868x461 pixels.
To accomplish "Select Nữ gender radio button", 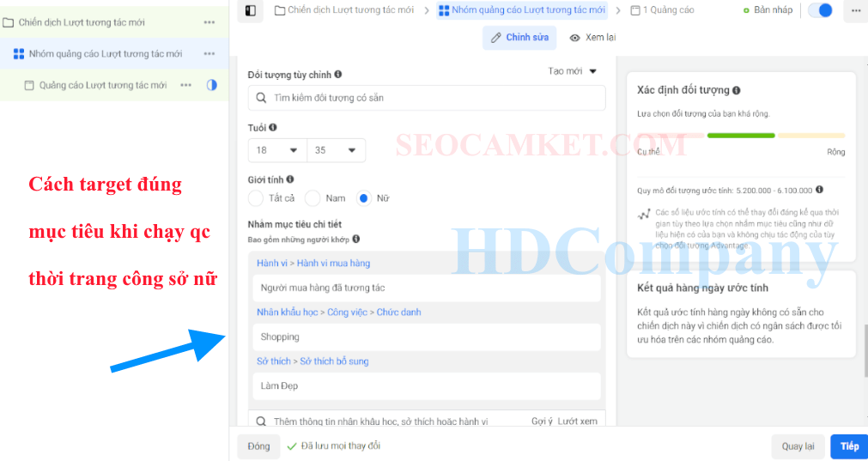I will [x=364, y=198].
